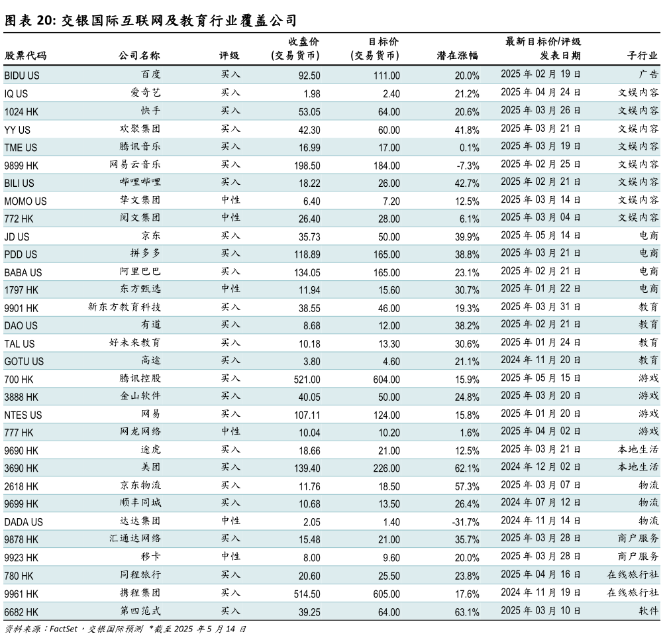The image size is (665, 644).
Task: Select the 百度 company name
Action: (150, 75)
